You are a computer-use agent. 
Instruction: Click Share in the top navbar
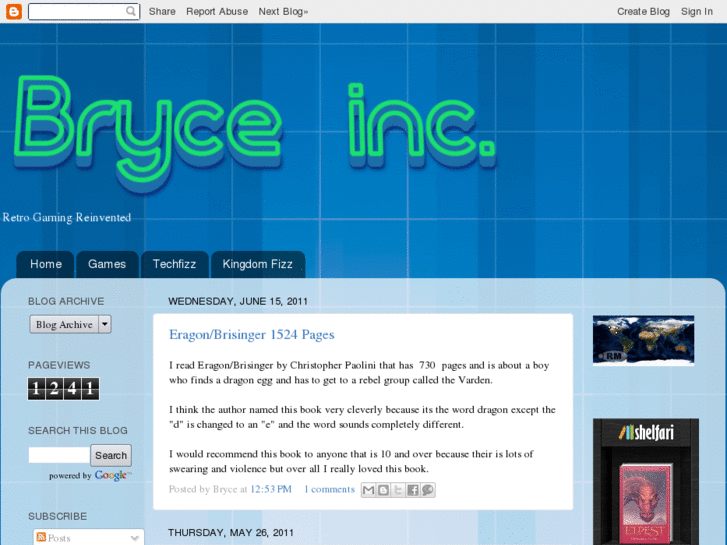[162, 12]
